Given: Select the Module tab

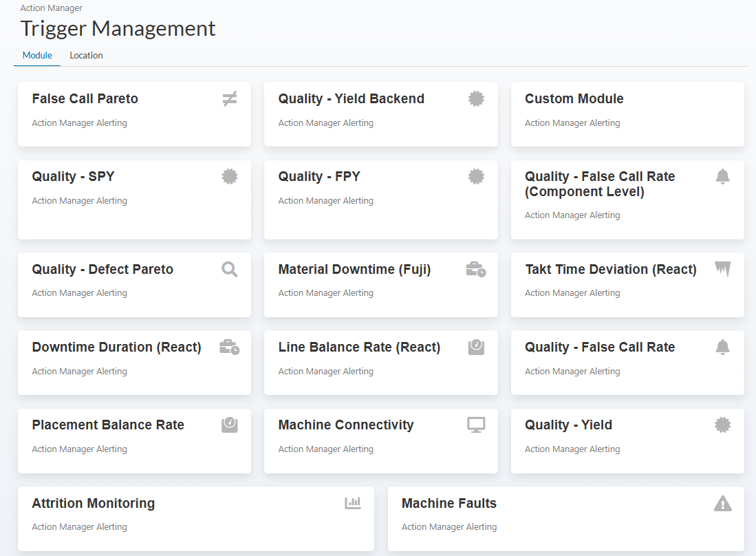Looking at the screenshot, I should pyautogui.click(x=37, y=55).
